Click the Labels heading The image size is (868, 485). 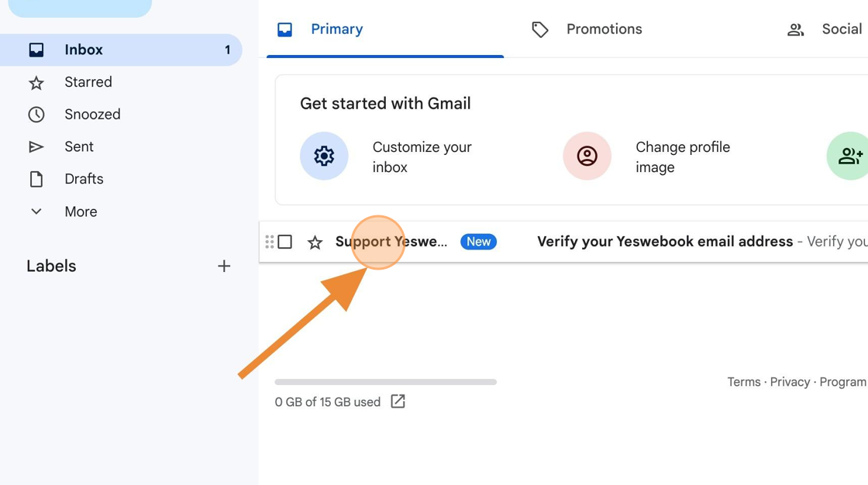point(51,267)
